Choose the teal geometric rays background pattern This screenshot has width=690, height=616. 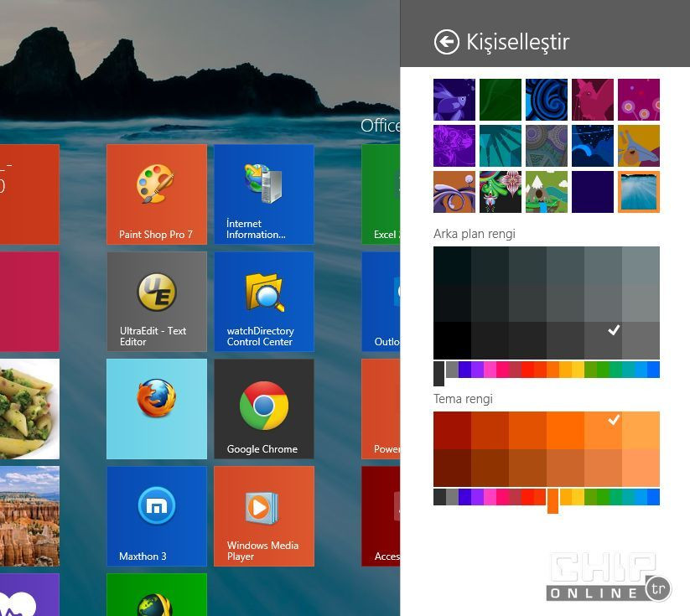501,146
